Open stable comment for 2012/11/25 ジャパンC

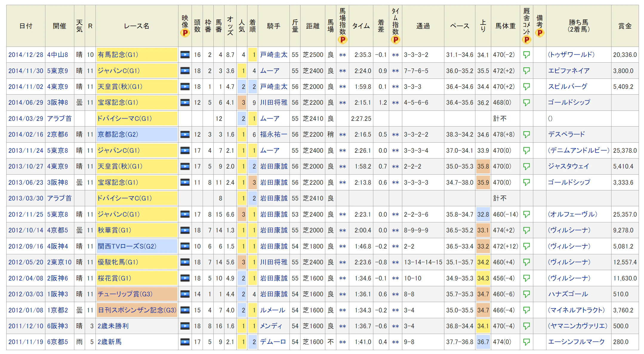pyautogui.click(x=527, y=215)
